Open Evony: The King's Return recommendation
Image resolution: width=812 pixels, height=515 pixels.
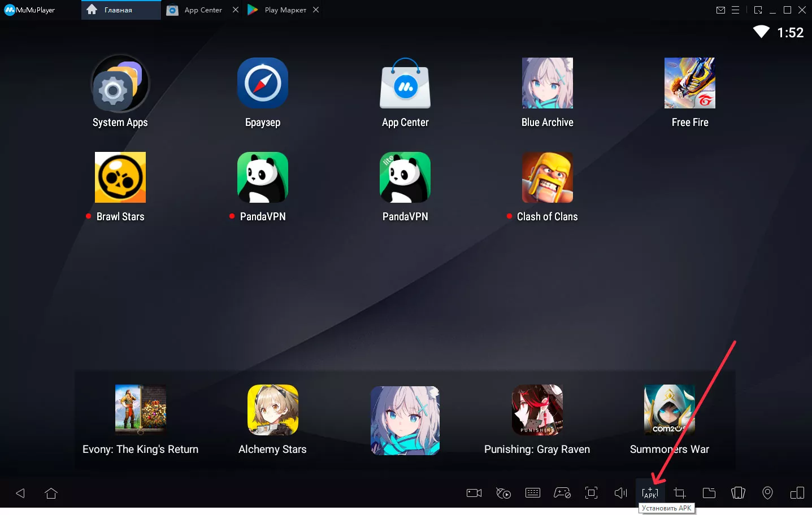tap(141, 410)
